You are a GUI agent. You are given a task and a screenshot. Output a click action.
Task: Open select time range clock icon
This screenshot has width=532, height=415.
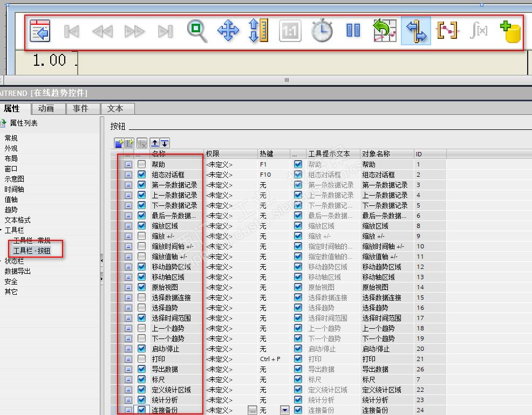(x=322, y=31)
